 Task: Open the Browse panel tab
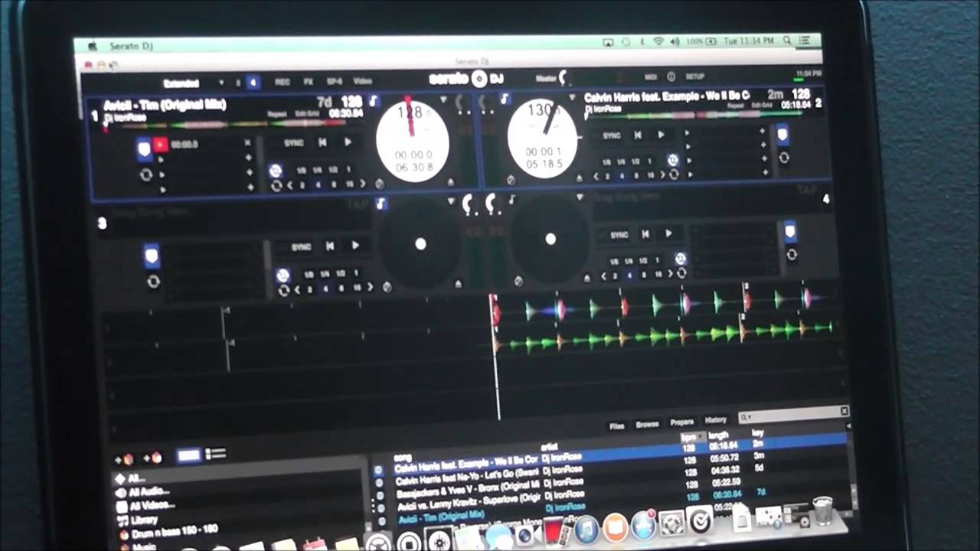(647, 424)
